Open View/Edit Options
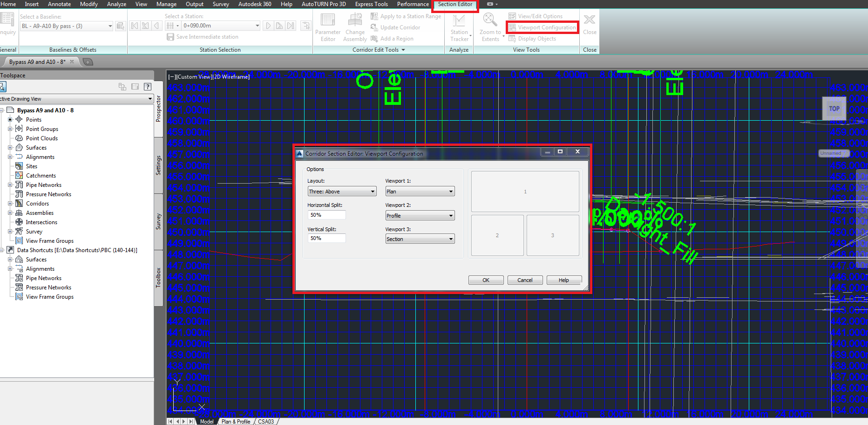This screenshot has width=868, height=425. tap(539, 15)
